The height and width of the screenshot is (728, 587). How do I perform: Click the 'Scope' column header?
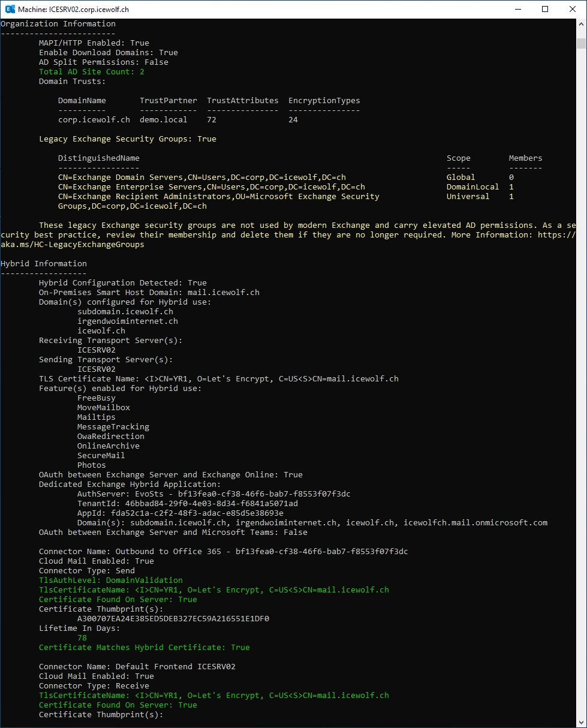(x=459, y=158)
